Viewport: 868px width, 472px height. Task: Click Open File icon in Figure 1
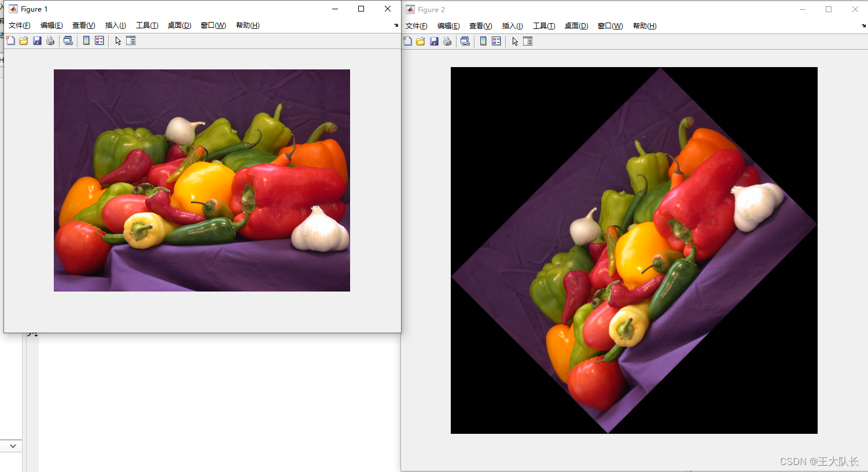coord(24,40)
